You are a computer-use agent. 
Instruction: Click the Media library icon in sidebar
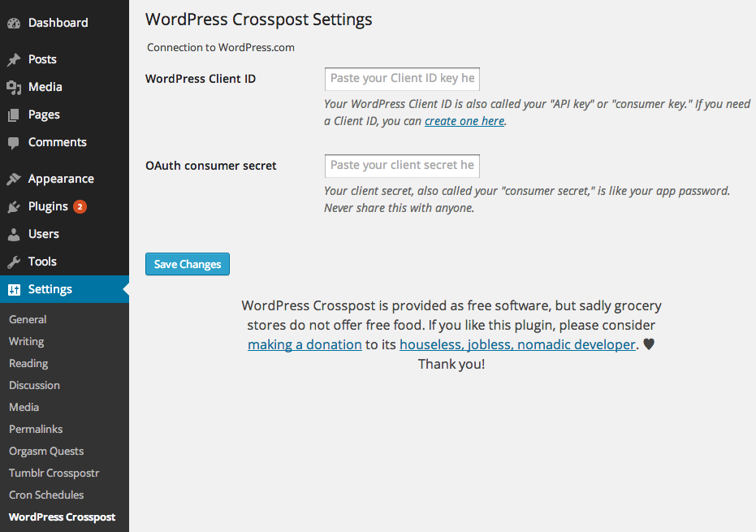tap(14, 87)
